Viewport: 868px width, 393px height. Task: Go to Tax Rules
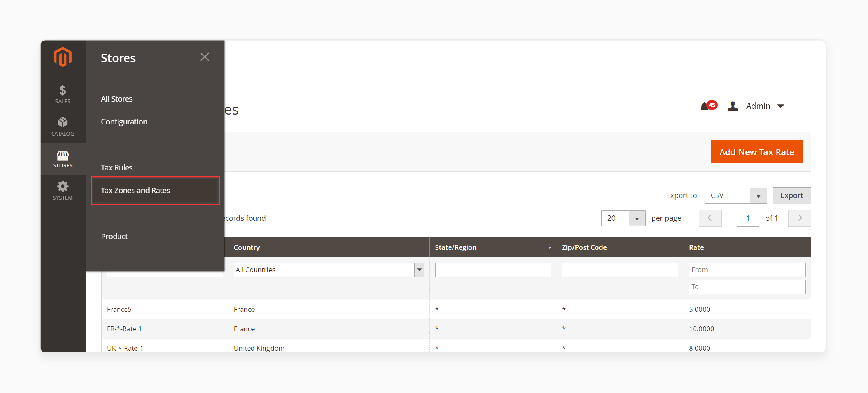click(x=117, y=167)
